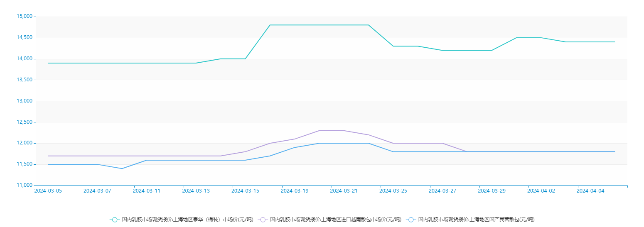This screenshot has width=644, height=227.
Task: Select the 2024-03-15 date on the x-axis
Action: tap(245, 191)
